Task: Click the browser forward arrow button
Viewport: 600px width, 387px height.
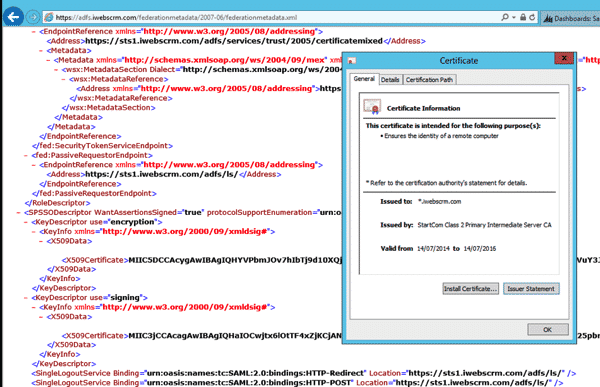Action: (x=33, y=17)
